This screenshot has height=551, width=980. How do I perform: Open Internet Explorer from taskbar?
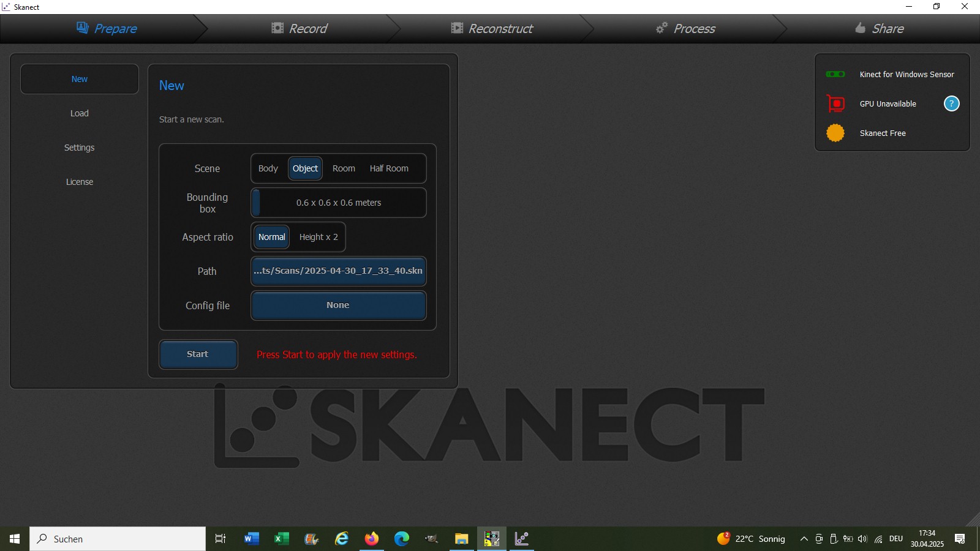point(342,539)
